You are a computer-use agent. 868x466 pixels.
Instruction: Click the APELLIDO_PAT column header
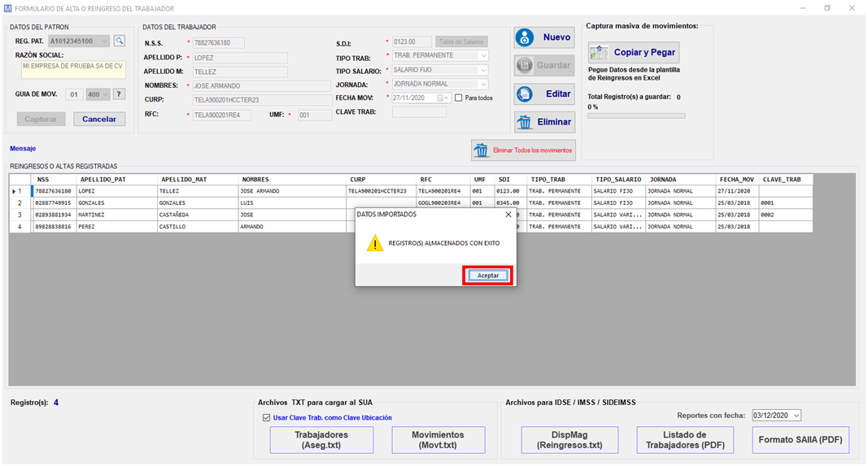[117, 179]
